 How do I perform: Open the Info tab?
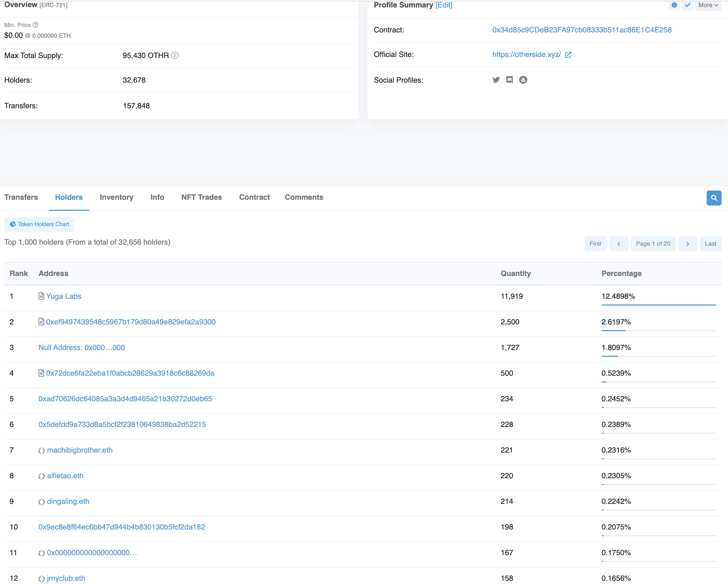(x=157, y=197)
